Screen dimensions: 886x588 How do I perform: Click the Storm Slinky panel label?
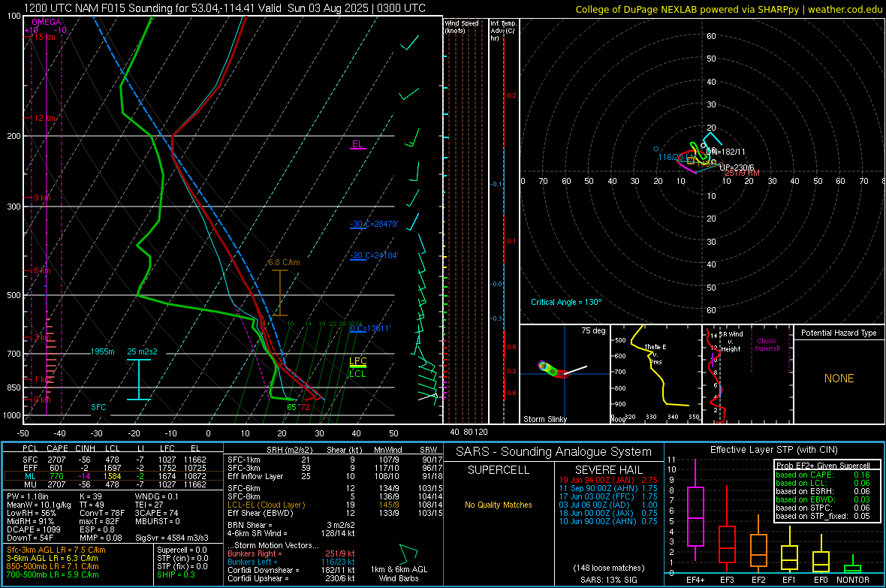544,419
